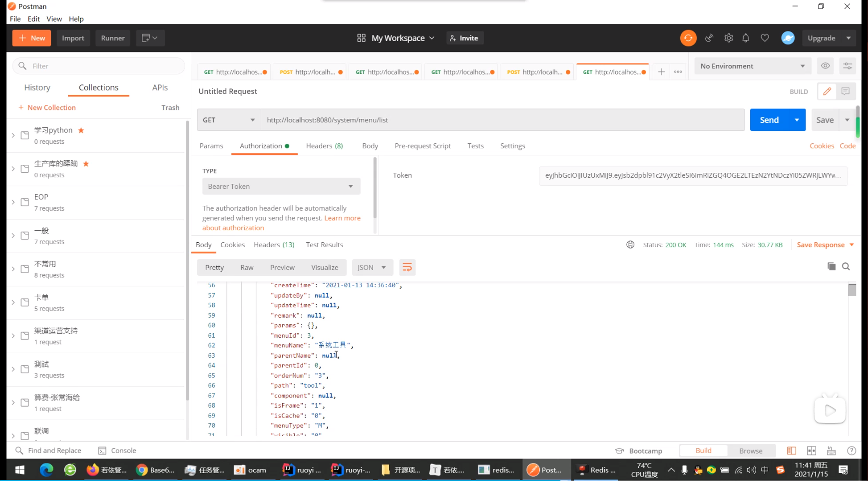
Task: Copy the response body to clipboard
Action: tap(832, 266)
